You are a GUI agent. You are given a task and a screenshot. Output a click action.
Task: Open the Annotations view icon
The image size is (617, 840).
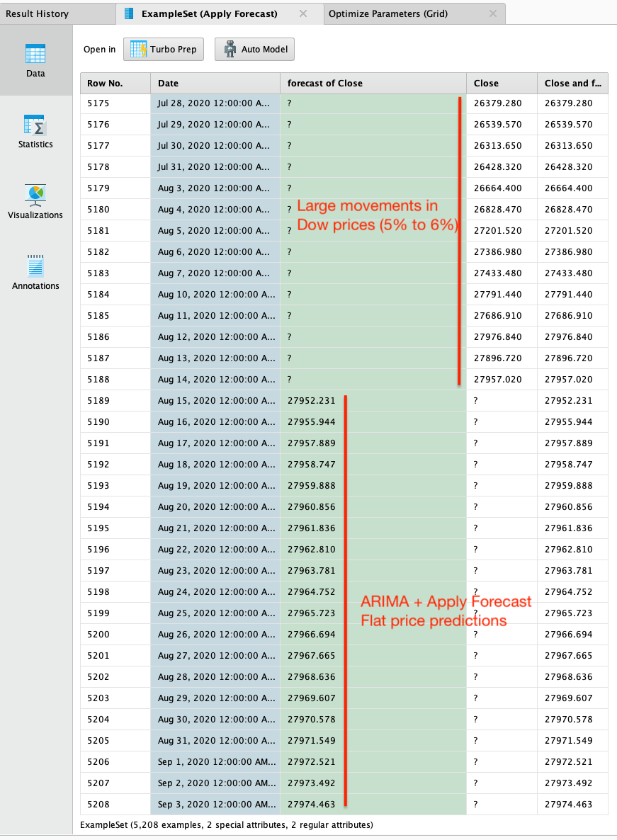[35, 266]
